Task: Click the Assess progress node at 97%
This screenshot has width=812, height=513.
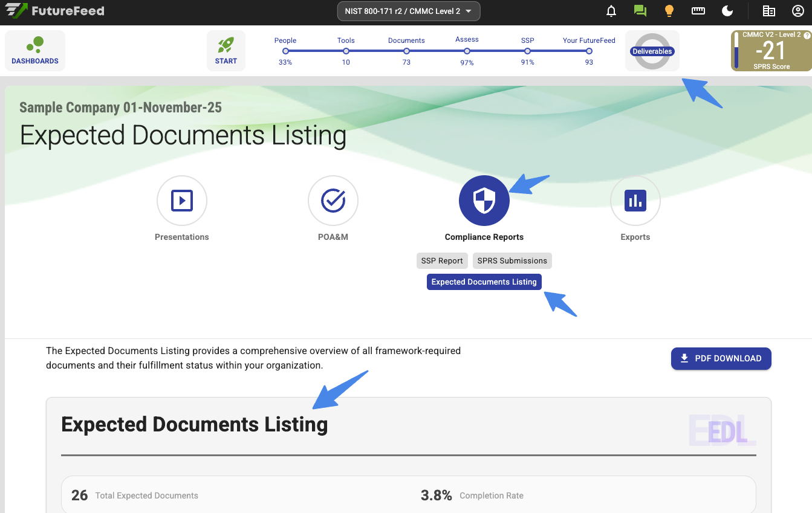Action: coord(467,51)
